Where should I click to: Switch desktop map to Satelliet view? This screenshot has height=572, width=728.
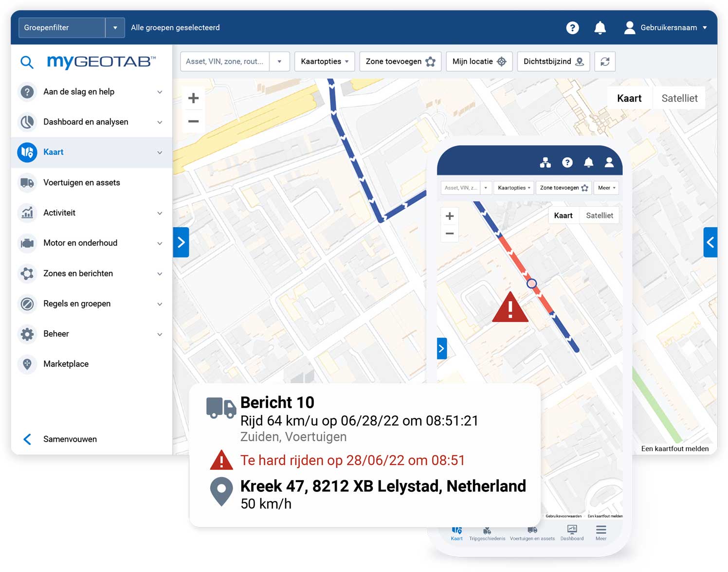tap(679, 98)
